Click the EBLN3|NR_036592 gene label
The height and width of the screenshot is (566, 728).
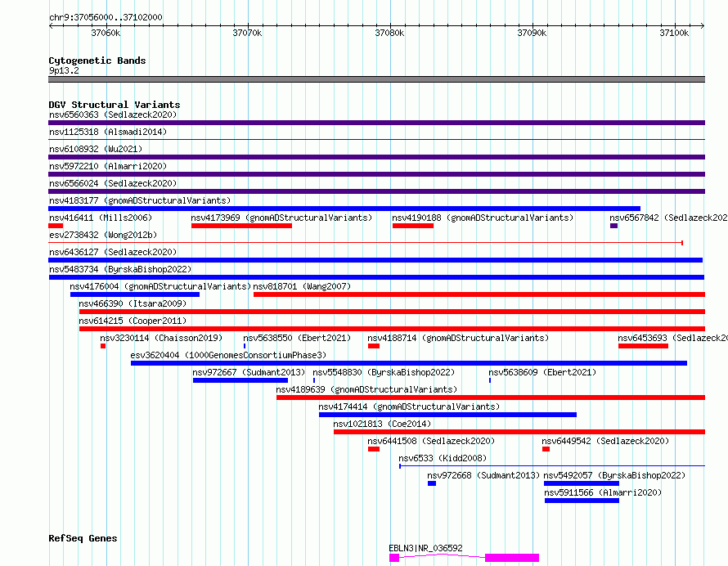425,548
